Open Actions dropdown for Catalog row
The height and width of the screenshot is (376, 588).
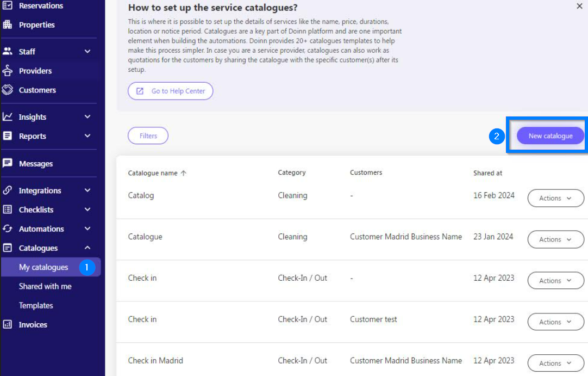[555, 198]
